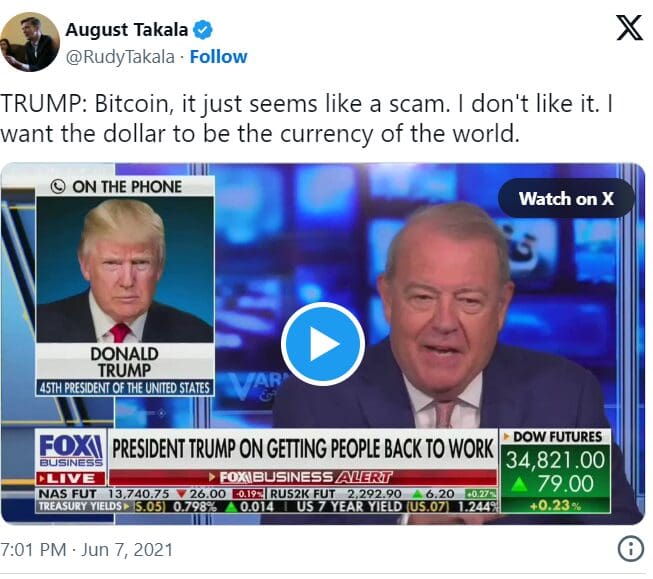The width and height of the screenshot is (653, 579).
Task: Click the Fox Business Alert banner
Action: pyautogui.click(x=303, y=477)
